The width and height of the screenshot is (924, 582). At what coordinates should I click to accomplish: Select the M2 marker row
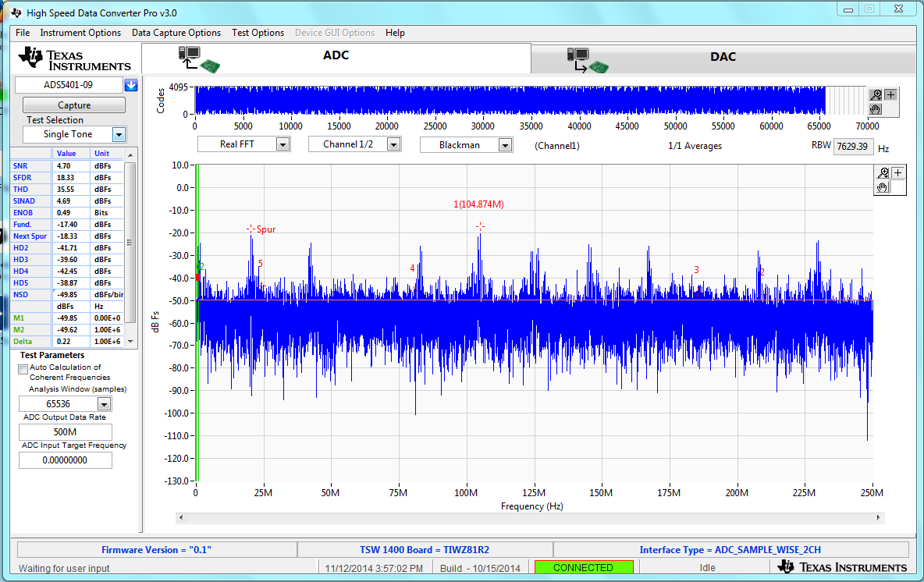click(x=68, y=330)
